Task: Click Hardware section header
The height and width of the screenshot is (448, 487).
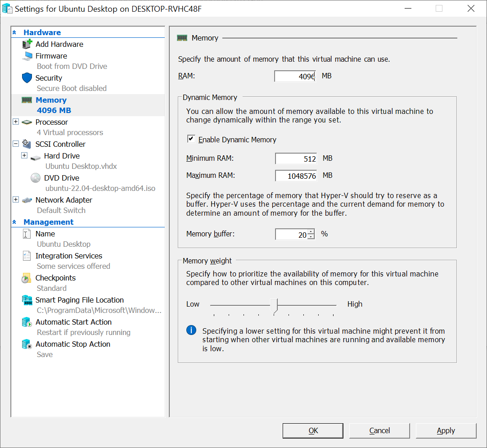Action: (42, 32)
